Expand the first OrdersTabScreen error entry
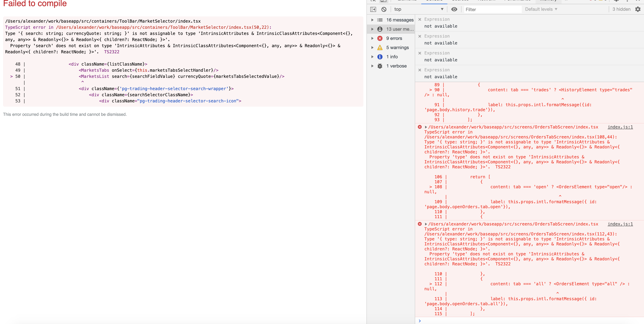The height and width of the screenshot is (324, 644). coord(426,127)
